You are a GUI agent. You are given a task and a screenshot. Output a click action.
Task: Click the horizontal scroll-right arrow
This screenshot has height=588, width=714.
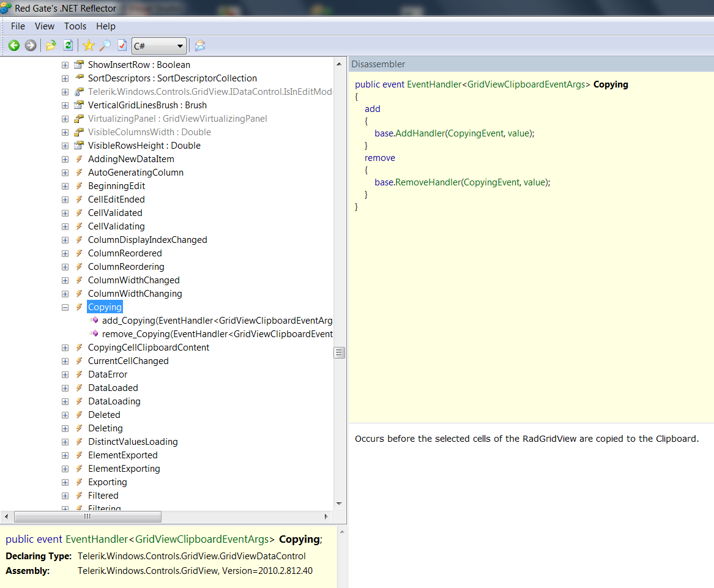[x=326, y=516]
